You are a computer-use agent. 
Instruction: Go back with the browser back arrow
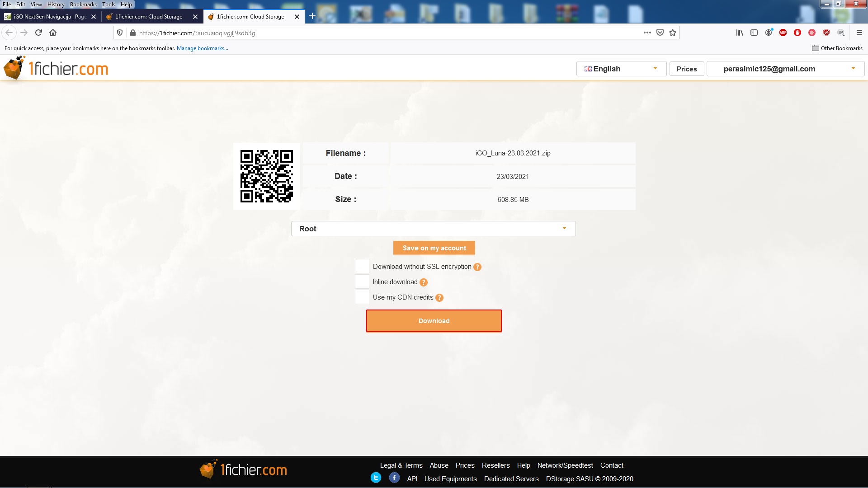pos(9,33)
